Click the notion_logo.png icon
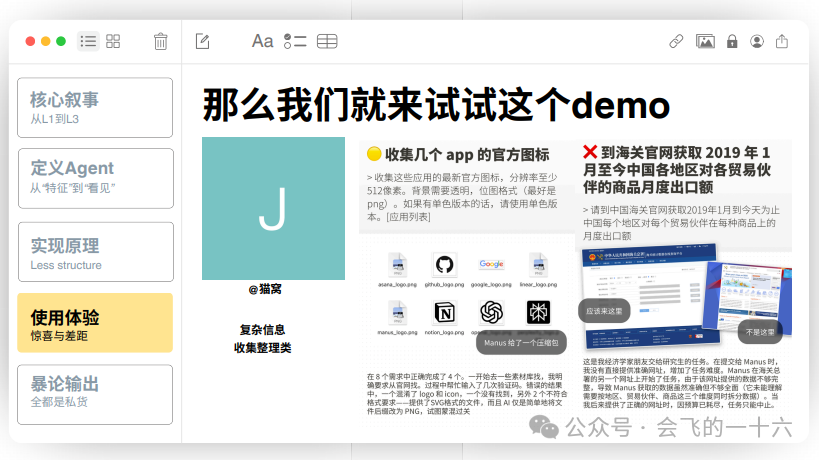Viewport: 819px width, 460px height. point(446,313)
